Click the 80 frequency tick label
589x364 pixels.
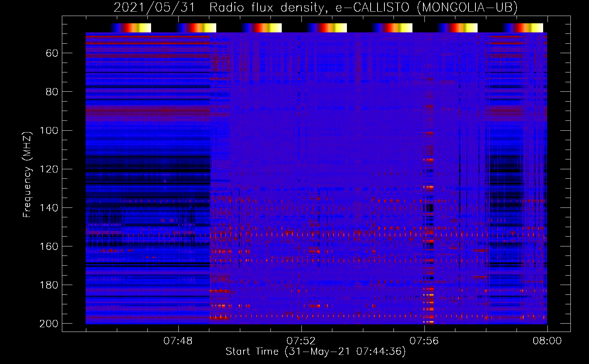[52, 92]
